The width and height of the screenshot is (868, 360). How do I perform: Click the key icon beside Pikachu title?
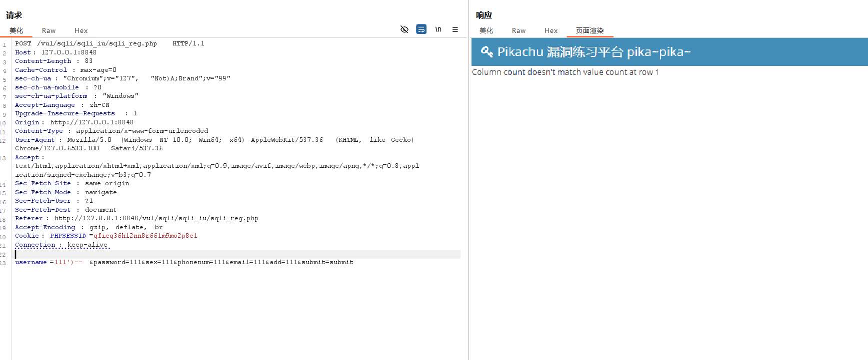(x=486, y=51)
